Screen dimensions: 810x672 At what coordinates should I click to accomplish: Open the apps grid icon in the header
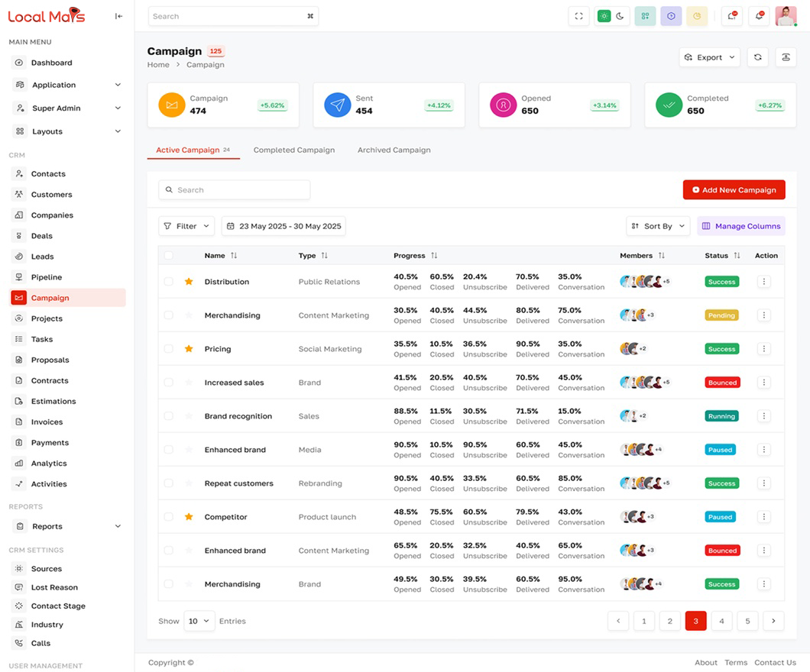click(x=645, y=16)
